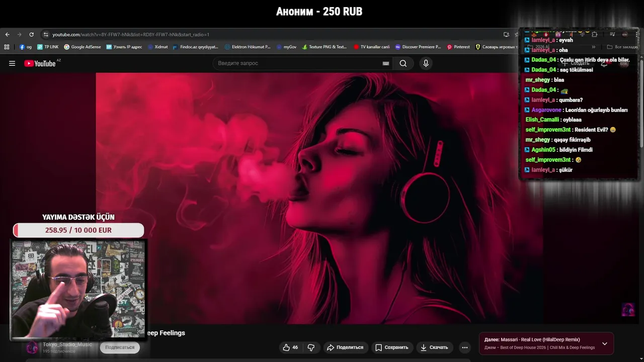Open the YouTube hamburger guide menu
The width and height of the screenshot is (644, 362).
click(12, 63)
